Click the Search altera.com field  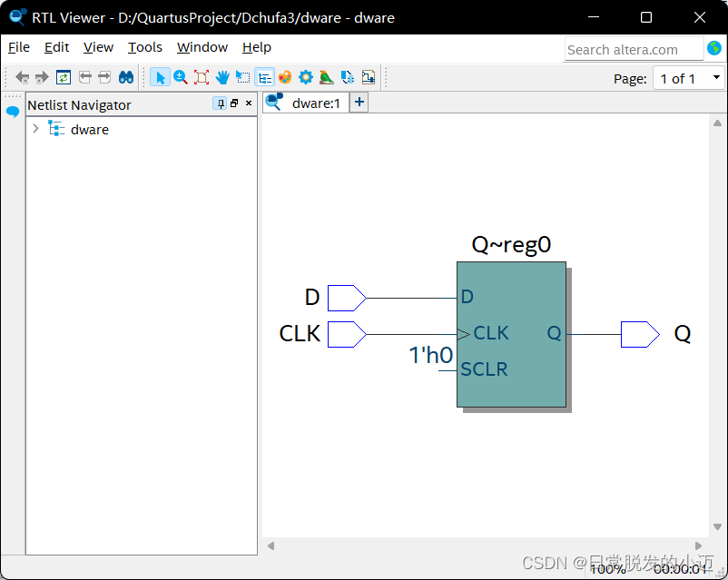point(635,50)
